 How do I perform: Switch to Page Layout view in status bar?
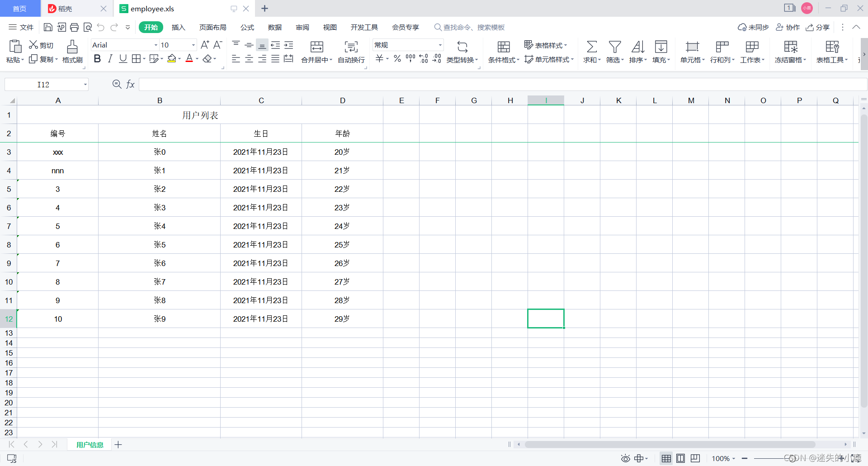tap(680, 458)
